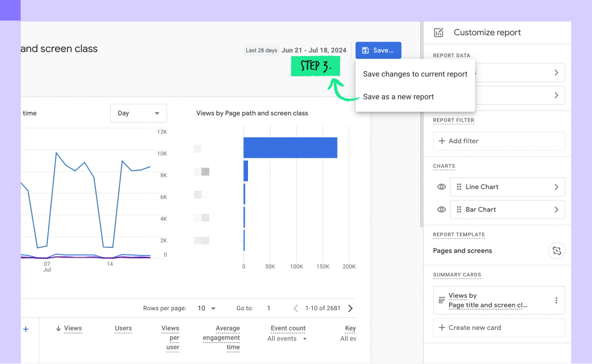Go to previous page of table rows

[x=295, y=308]
